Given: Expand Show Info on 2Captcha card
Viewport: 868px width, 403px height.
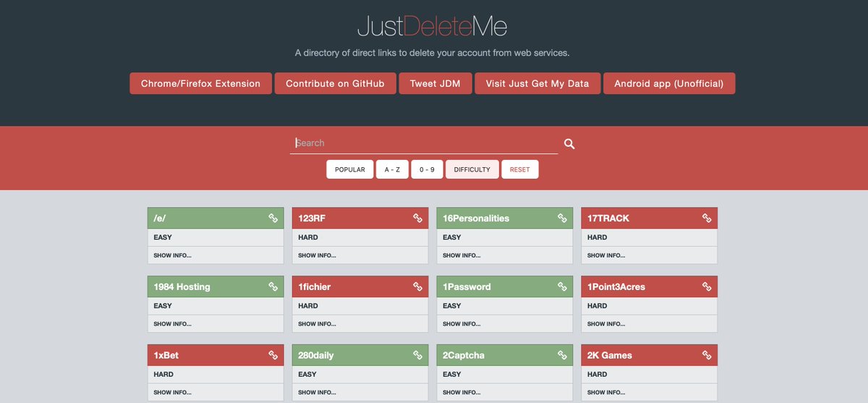Looking at the screenshot, I should (x=461, y=393).
